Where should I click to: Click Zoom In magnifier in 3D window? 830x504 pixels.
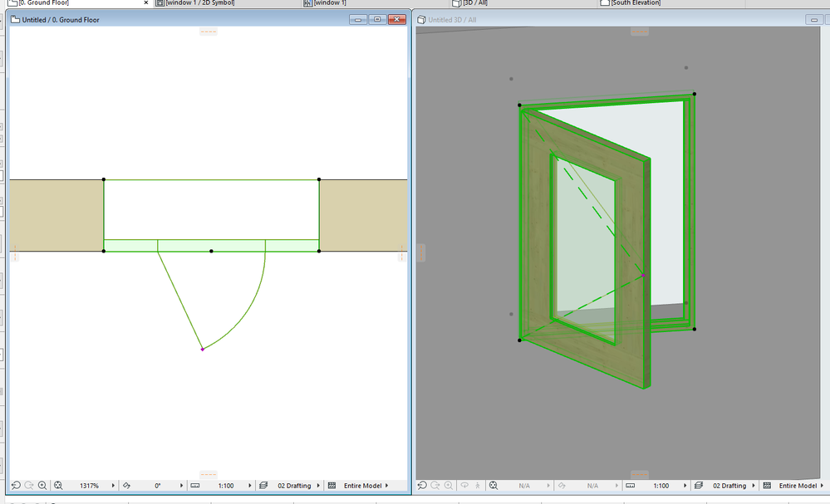pyautogui.click(x=449, y=486)
